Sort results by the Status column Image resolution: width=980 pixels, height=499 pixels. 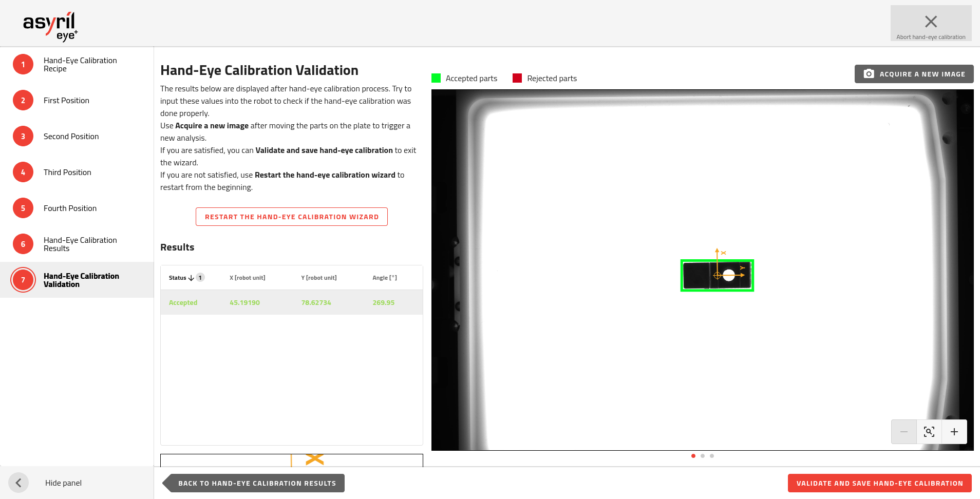point(178,278)
